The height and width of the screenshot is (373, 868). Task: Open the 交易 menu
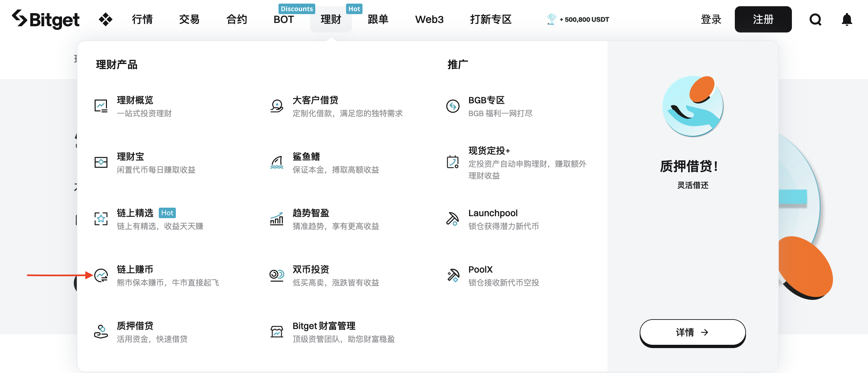pyautogui.click(x=189, y=20)
